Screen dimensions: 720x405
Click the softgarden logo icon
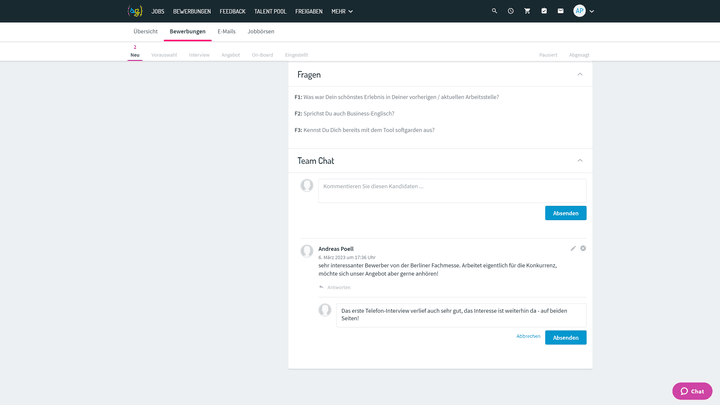[x=135, y=11]
